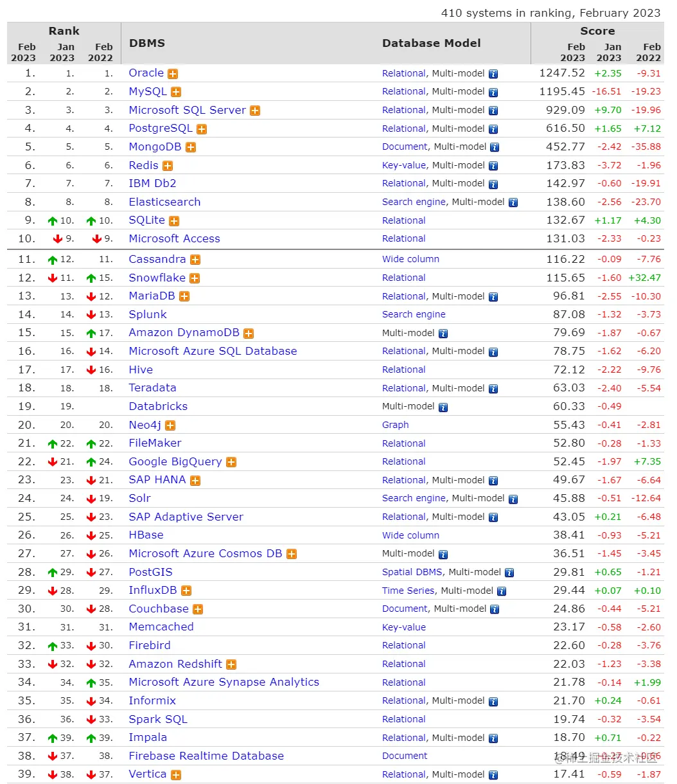Click the orange plus icon next to MongoDB
The image size is (677, 784).
191,147
